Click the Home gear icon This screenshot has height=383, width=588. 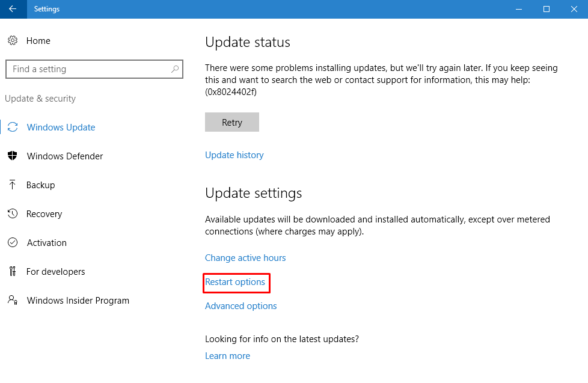point(12,41)
